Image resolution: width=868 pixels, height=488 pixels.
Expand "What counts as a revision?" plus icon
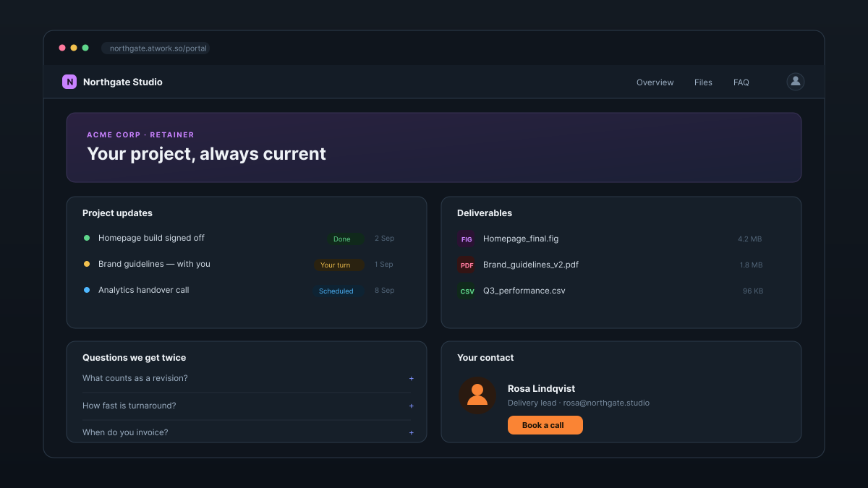click(x=412, y=378)
